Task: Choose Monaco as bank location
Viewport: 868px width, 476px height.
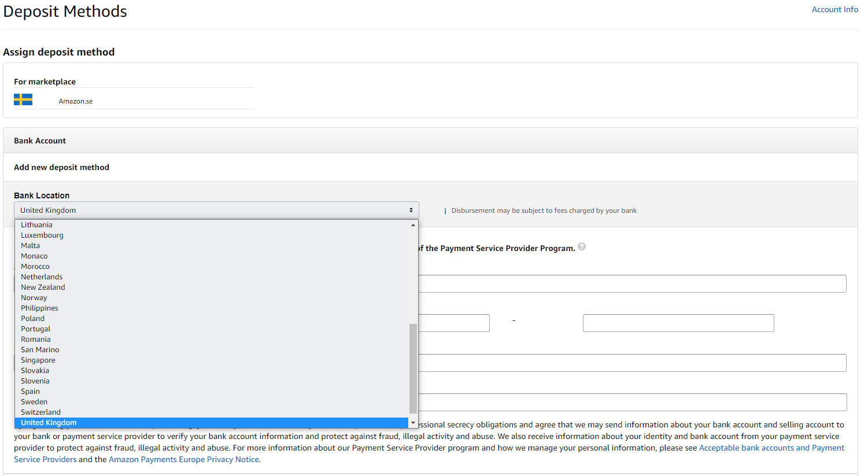Action: click(212, 256)
